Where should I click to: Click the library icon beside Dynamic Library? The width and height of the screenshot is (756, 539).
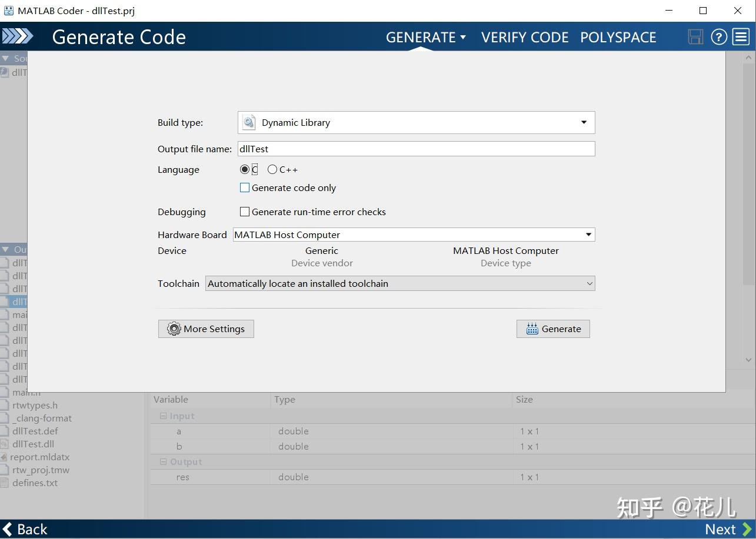click(x=248, y=122)
